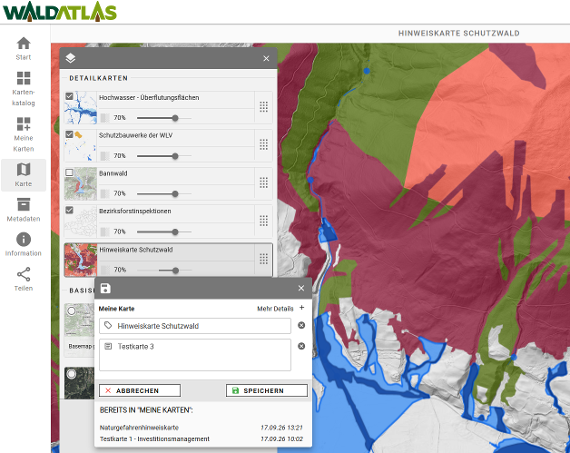Click drag handle of Bannwald layer
This screenshot has height=453, width=570.
pos(264,183)
